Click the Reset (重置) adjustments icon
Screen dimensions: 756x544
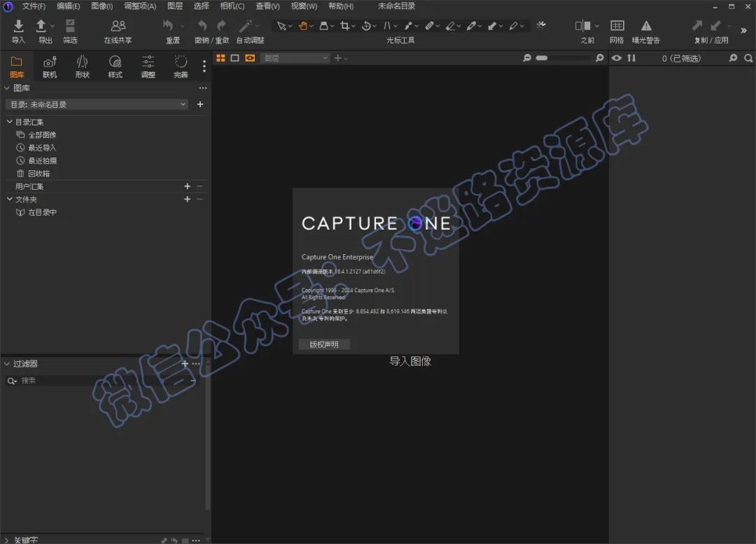168,26
